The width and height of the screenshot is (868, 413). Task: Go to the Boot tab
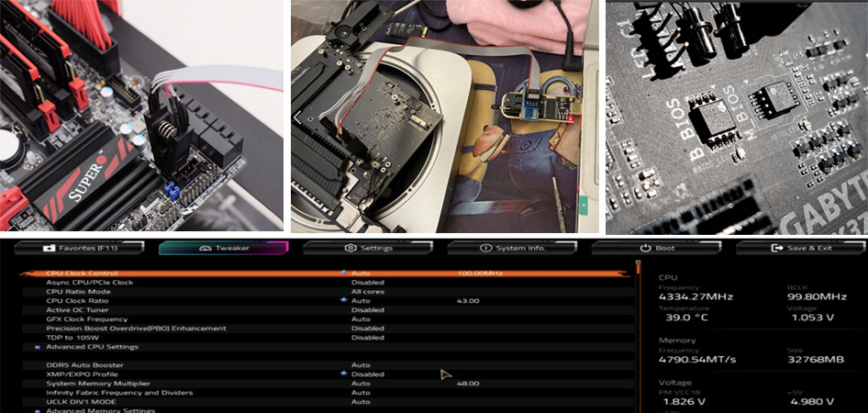pyautogui.click(x=657, y=248)
